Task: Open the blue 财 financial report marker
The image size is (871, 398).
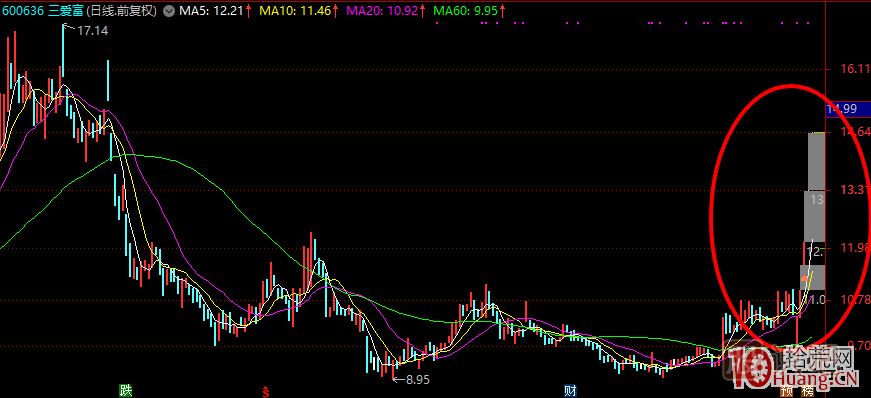Action: click(569, 390)
